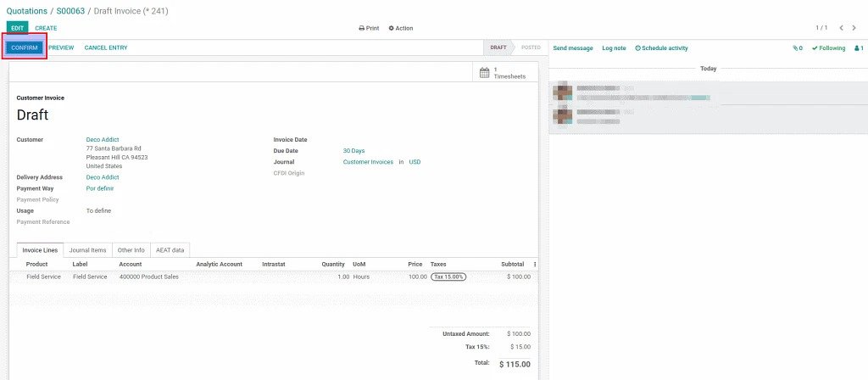Click Log note in chatter

(614, 48)
